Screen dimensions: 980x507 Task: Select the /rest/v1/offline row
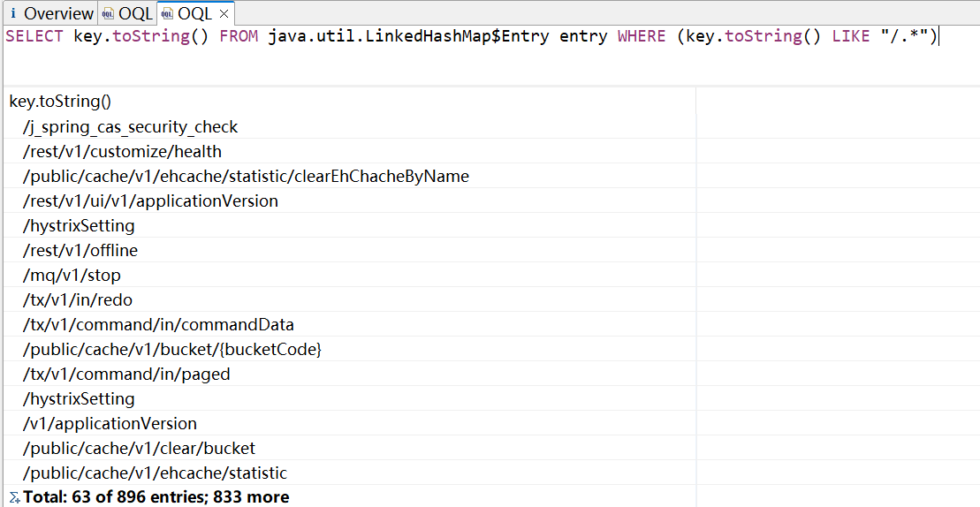pos(80,251)
